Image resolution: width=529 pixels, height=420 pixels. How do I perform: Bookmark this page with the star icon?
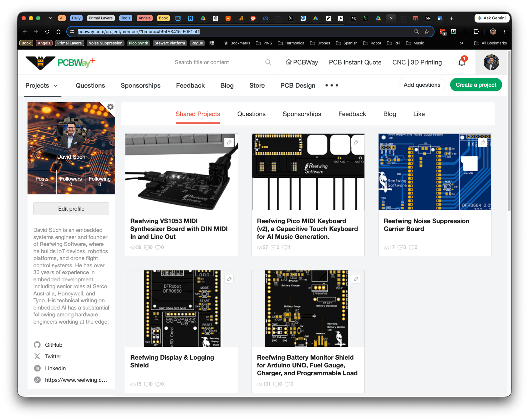click(427, 32)
